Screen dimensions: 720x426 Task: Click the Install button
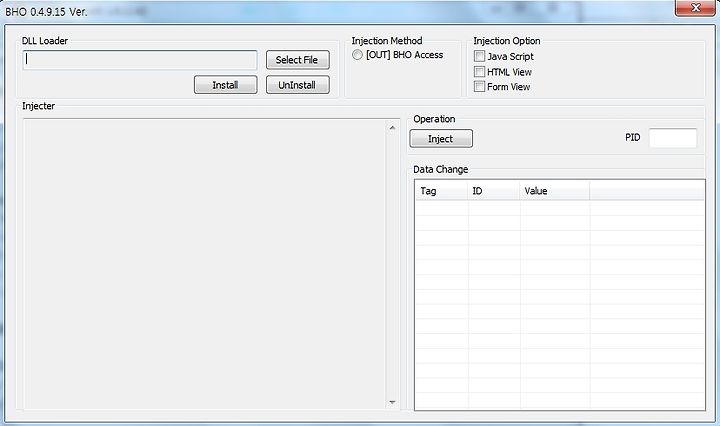coord(225,85)
